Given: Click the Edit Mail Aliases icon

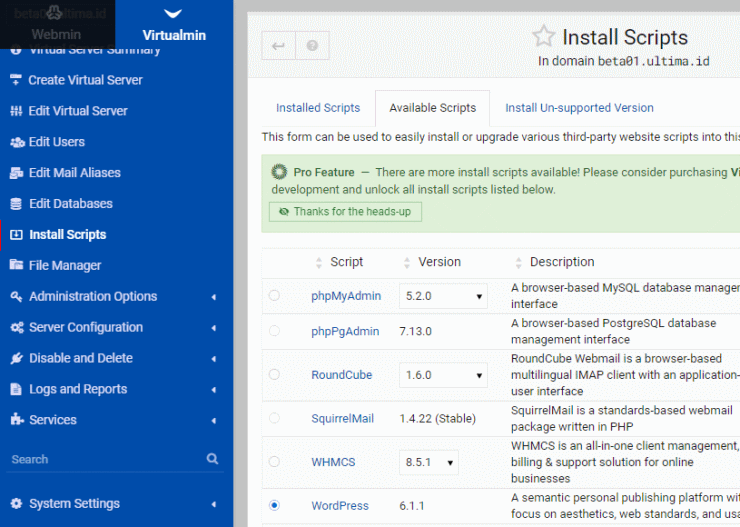Looking at the screenshot, I should 17,173.
